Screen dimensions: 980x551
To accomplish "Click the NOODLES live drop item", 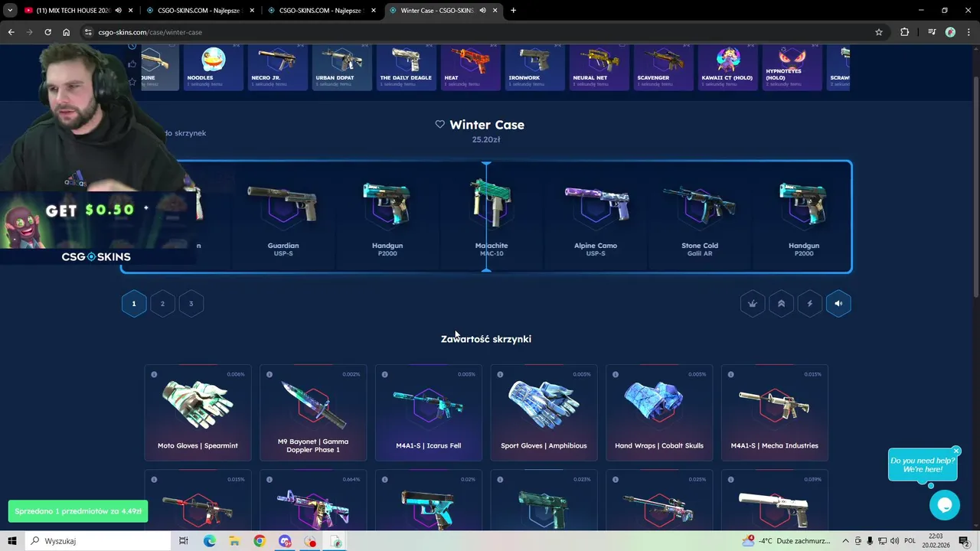I will 212,67.
